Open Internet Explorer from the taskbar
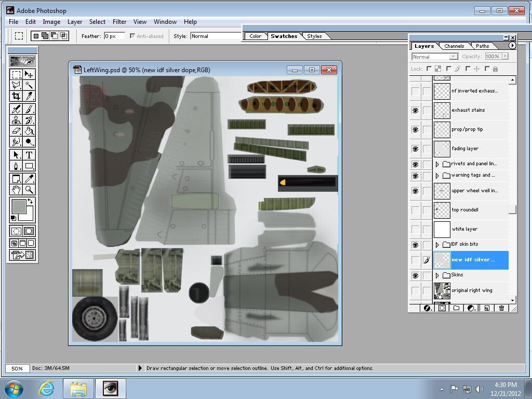This screenshot has width=532, height=399. (x=47, y=388)
